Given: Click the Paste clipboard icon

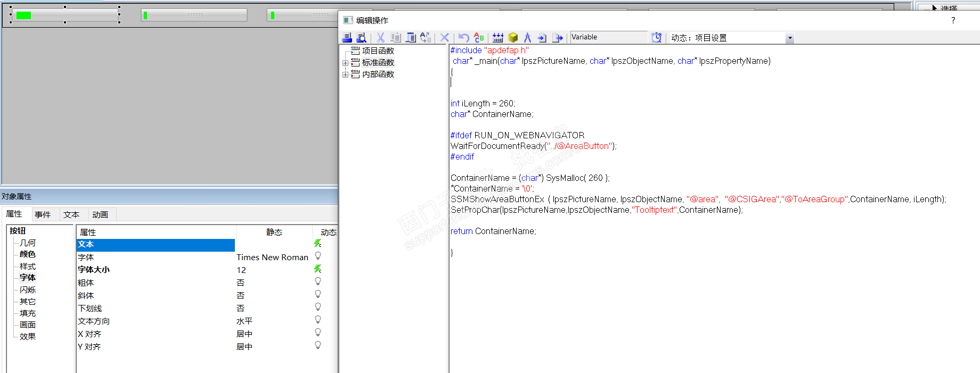Looking at the screenshot, I should tap(411, 38).
